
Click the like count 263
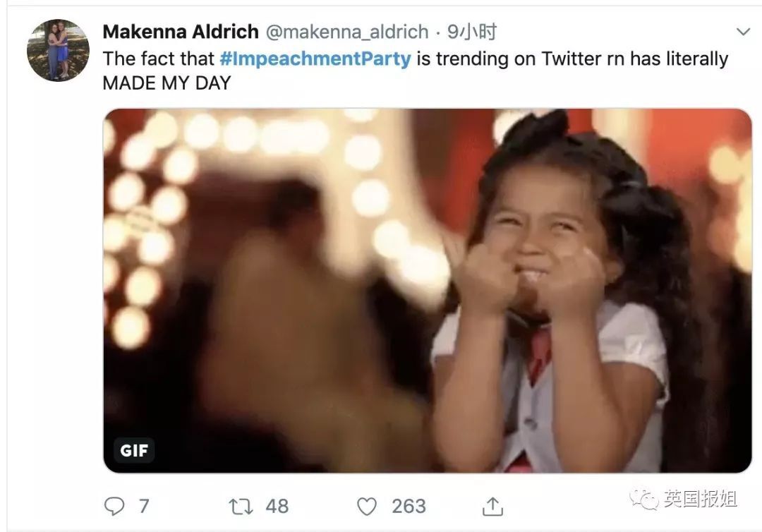coord(409,506)
